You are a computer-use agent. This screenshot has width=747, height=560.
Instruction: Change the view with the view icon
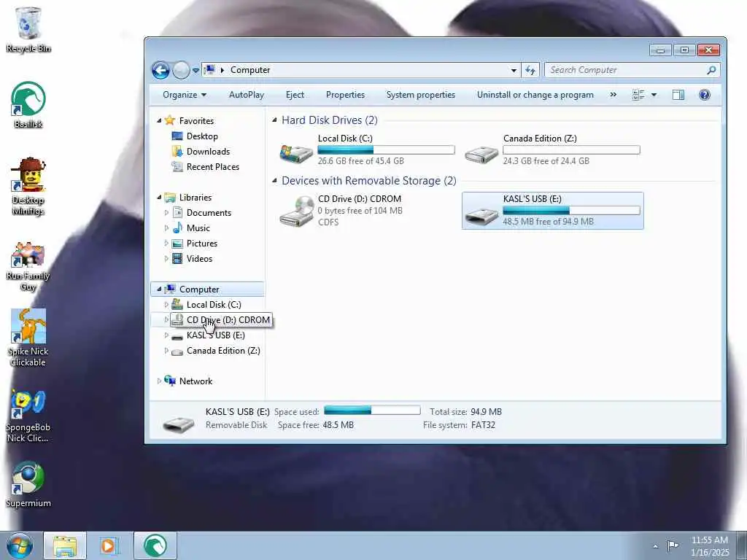638,95
